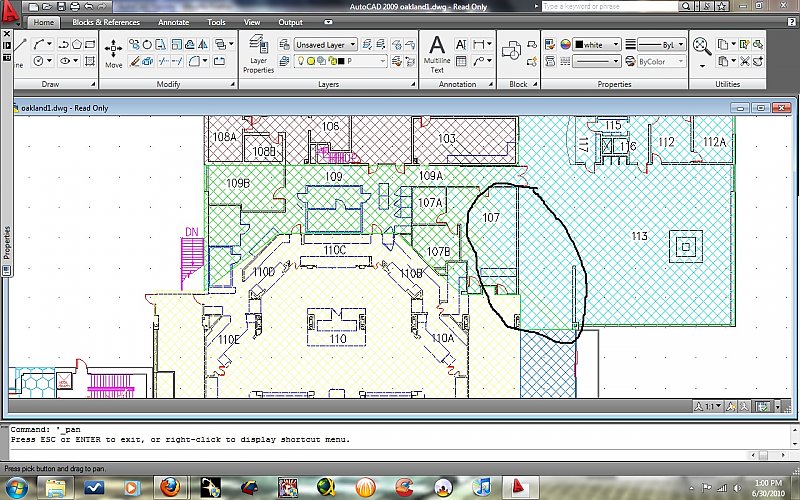800x500 pixels.
Task: Select the Erase tool in Modify panel
Action: pos(135,61)
